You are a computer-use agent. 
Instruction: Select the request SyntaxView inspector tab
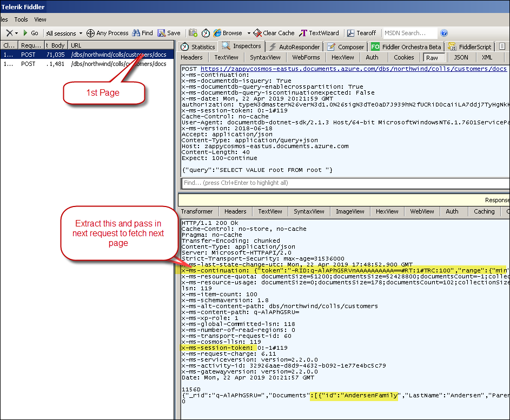pyautogui.click(x=265, y=57)
